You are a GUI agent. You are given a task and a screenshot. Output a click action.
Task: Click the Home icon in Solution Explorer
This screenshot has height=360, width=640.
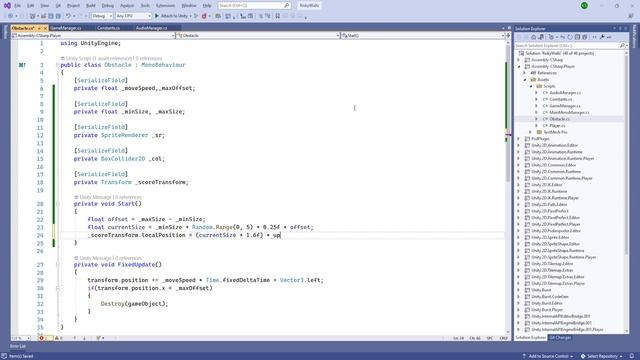pyautogui.click(x=533, y=37)
